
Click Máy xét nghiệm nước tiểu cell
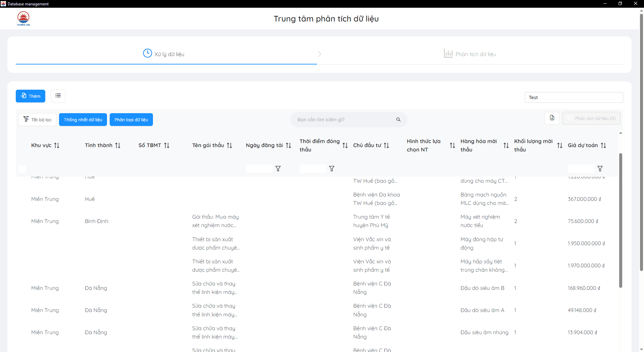(x=480, y=221)
